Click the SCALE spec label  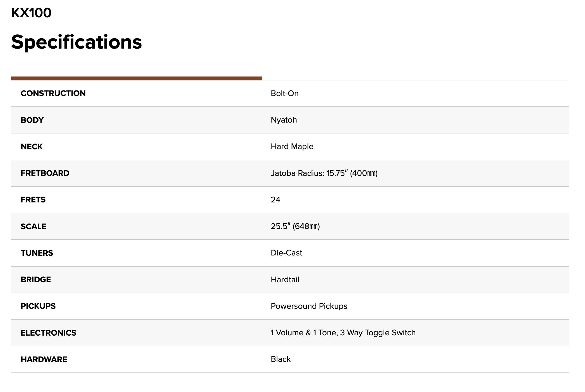click(33, 226)
